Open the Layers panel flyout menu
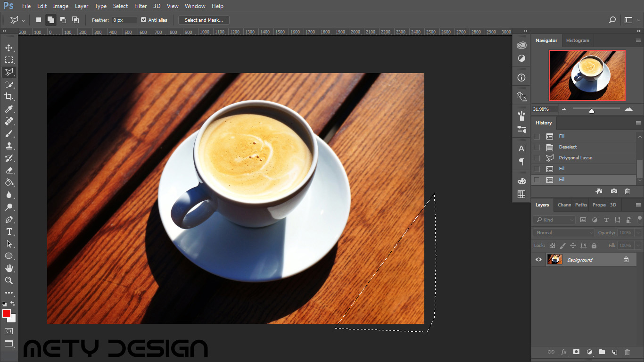The height and width of the screenshot is (362, 644). pyautogui.click(x=638, y=205)
